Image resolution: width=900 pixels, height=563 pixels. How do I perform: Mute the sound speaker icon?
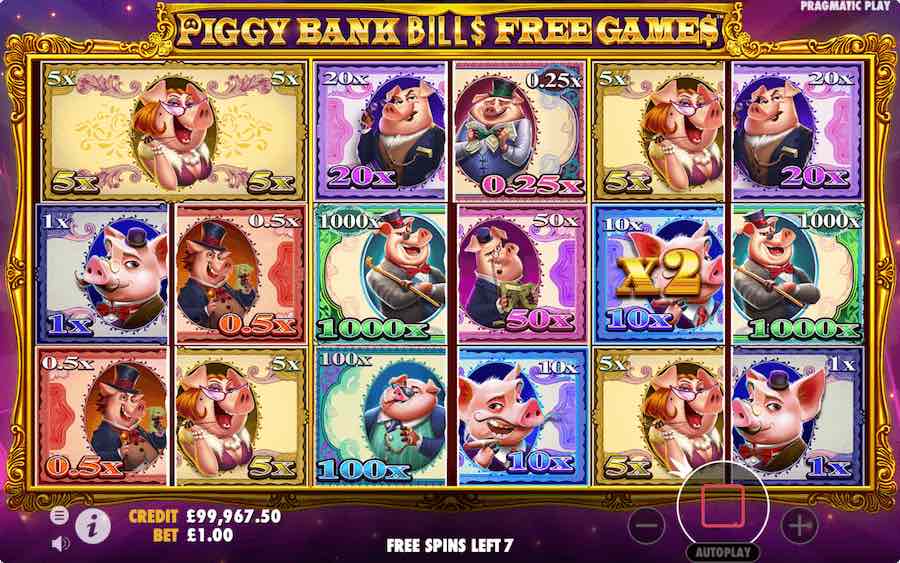[60, 543]
